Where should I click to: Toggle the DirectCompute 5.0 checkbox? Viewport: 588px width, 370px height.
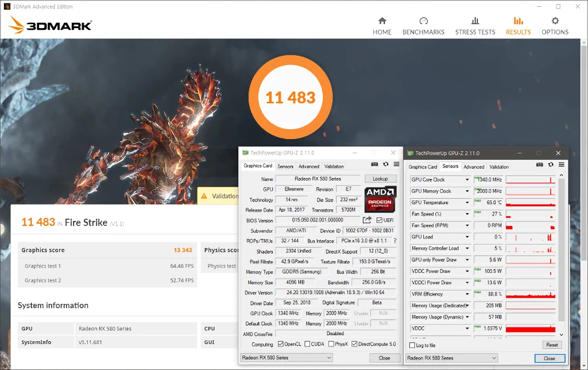coord(354,344)
